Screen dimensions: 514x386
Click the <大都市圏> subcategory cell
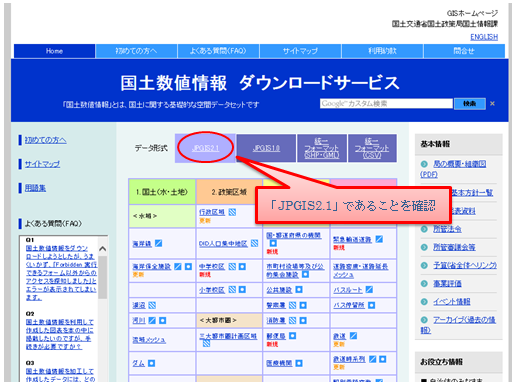pyautogui.click(x=229, y=320)
